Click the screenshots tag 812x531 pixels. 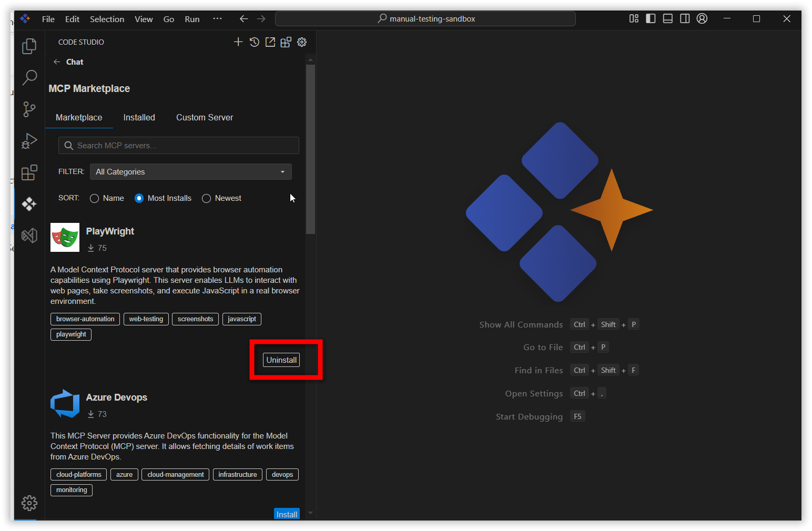coord(195,319)
